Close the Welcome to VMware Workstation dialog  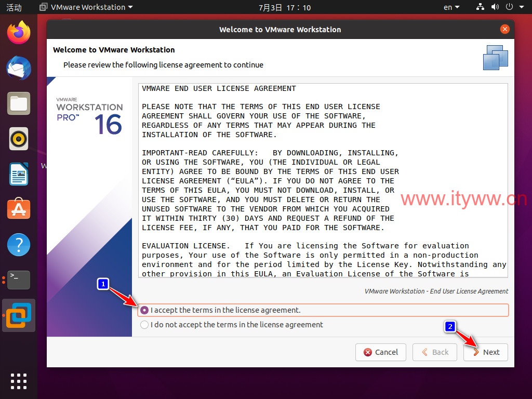[505, 29]
